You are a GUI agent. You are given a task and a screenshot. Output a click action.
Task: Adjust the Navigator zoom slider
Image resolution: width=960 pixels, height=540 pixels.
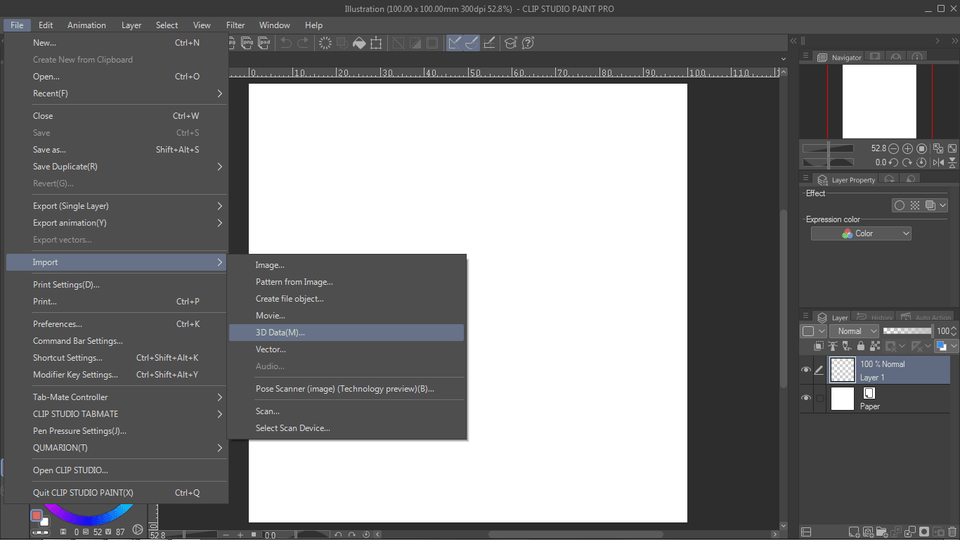click(x=828, y=148)
